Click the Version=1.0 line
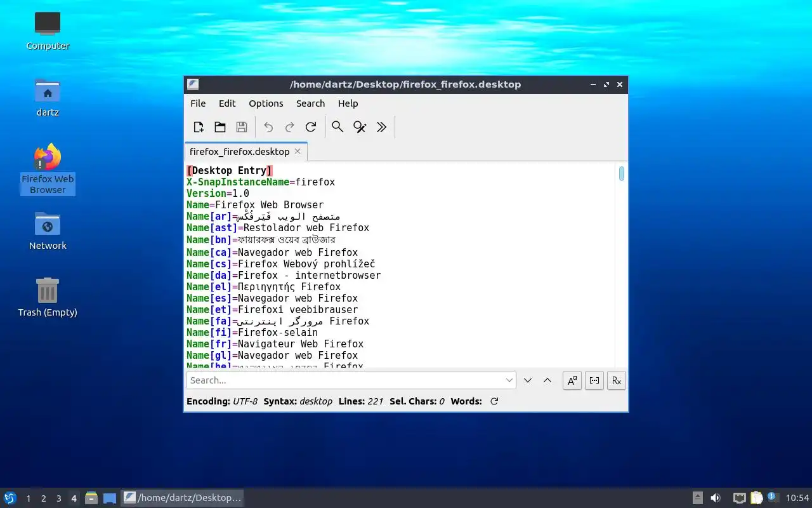Screen dimensions: 812x508 tap(218, 193)
